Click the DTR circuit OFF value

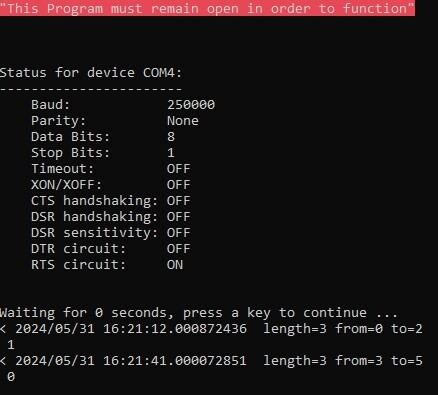tap(179, 249)
